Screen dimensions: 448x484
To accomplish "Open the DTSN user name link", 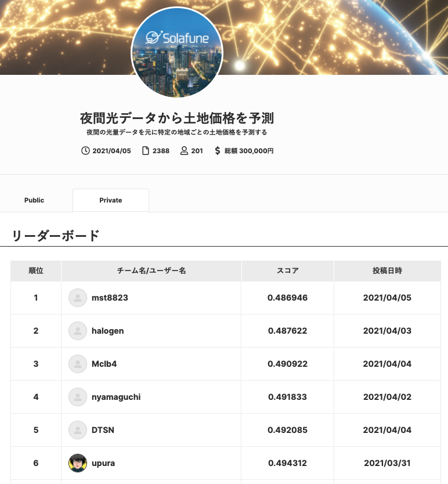I will tap(103, 429).
